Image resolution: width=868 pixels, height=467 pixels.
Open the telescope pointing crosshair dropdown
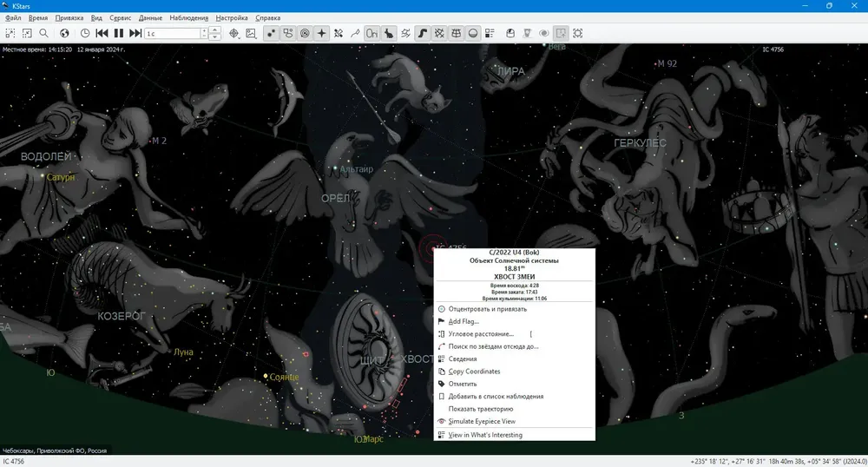[234, 33]
